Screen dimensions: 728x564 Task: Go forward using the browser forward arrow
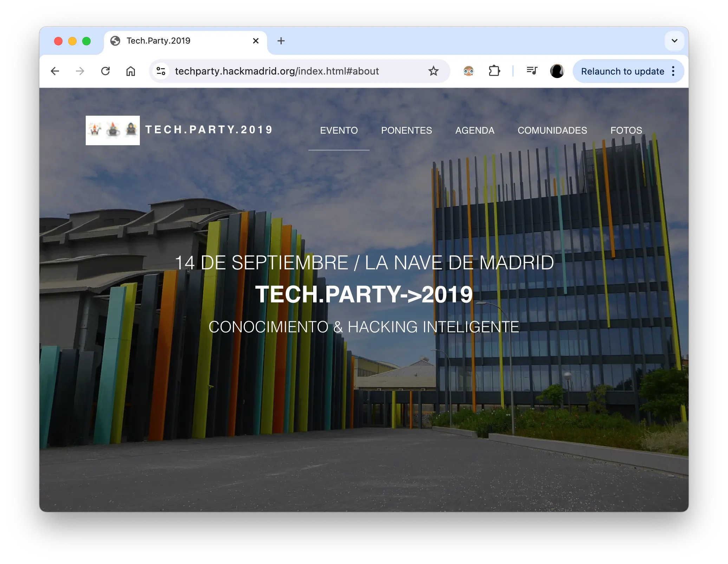[80, 71]
